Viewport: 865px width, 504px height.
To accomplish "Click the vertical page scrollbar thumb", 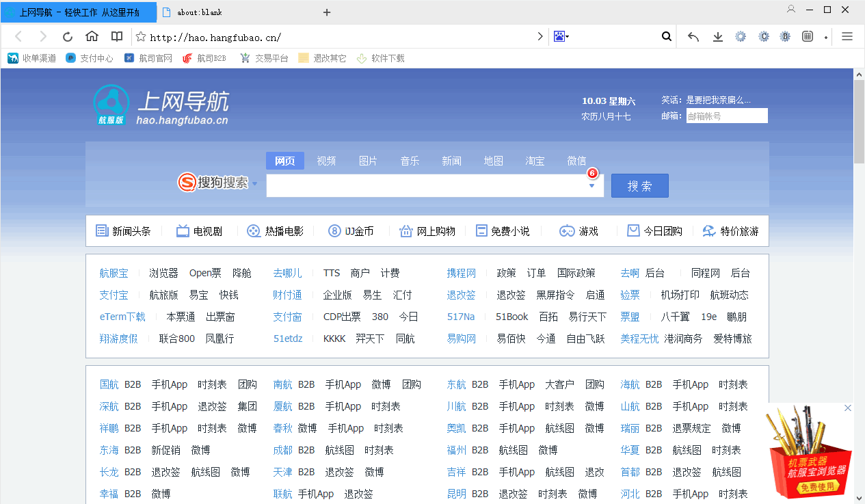I will [859, 122].
